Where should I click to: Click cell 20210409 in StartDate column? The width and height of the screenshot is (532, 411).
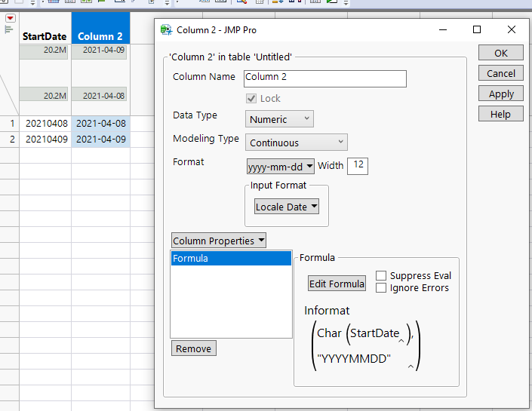coord(45,139)
